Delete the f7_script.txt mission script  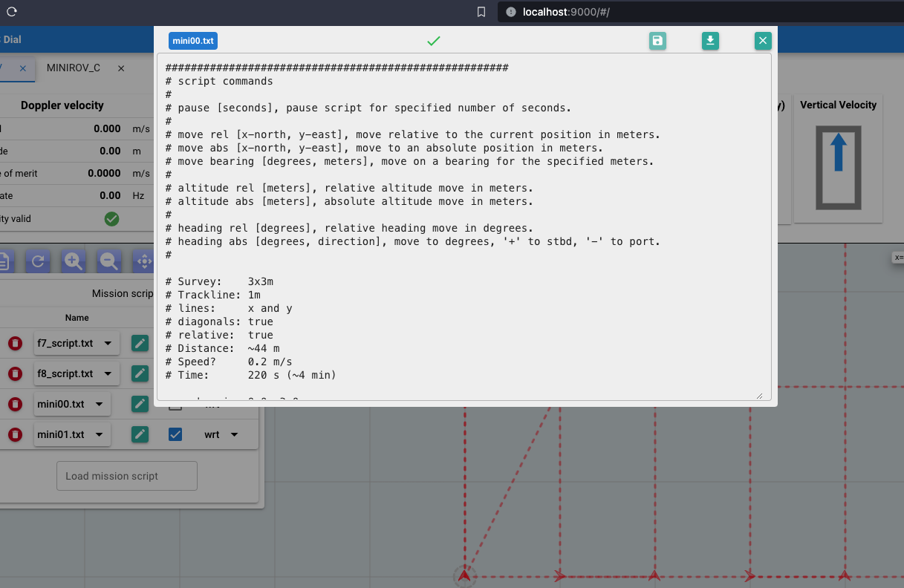[x=15, y=344]
